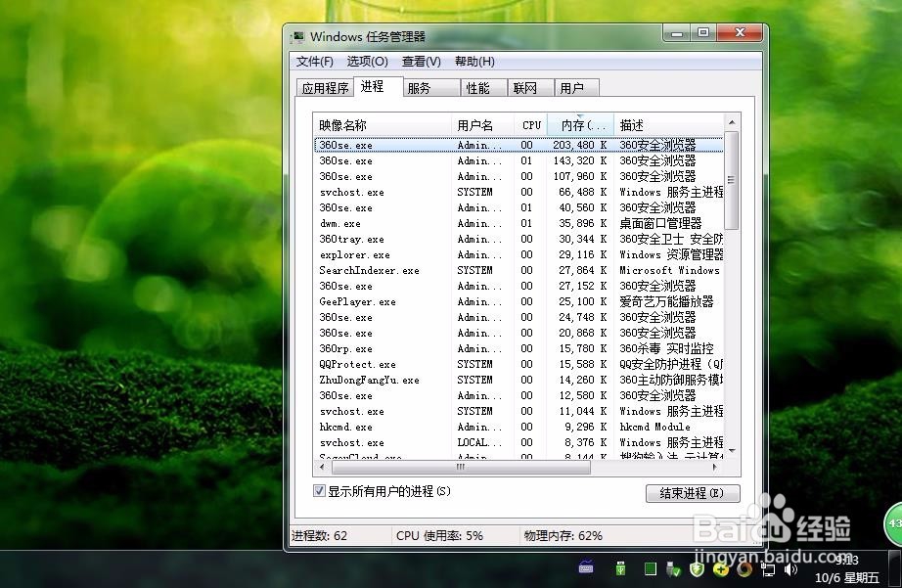
Task: Click the Show Desktop button at taskbar end
Action: coord(894,569)
